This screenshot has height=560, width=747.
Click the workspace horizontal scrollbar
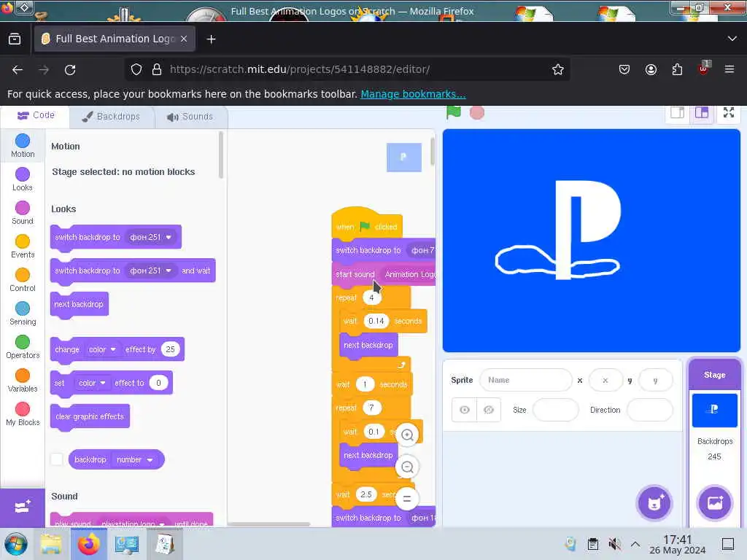click(x=268, y=524)
